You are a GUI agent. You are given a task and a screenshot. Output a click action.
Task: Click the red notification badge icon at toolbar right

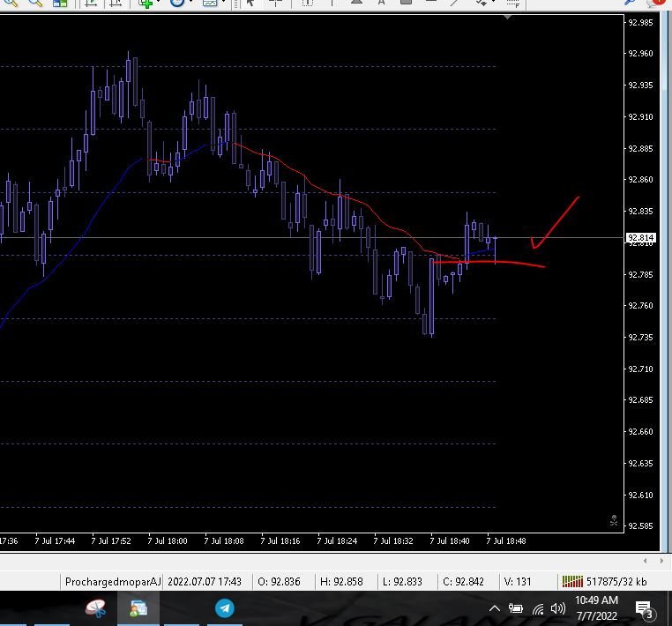656,3
